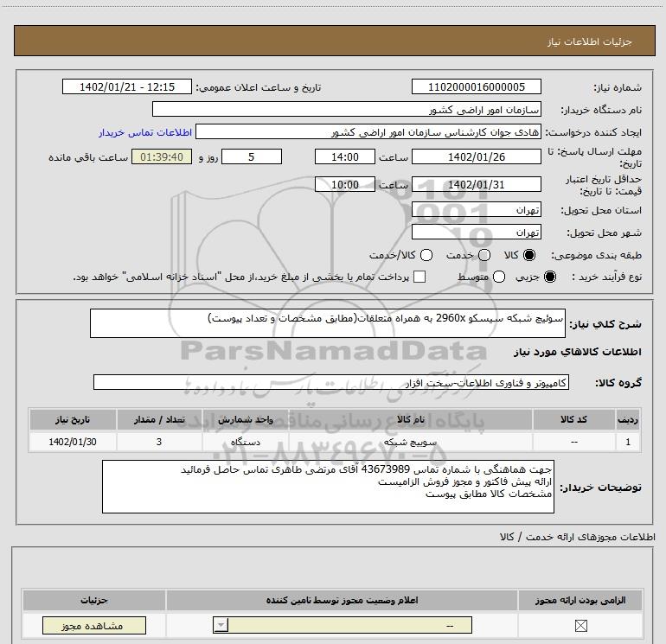Click the delivery city تهران field
The width and height of the screenshot is (666, 644).
476,232
